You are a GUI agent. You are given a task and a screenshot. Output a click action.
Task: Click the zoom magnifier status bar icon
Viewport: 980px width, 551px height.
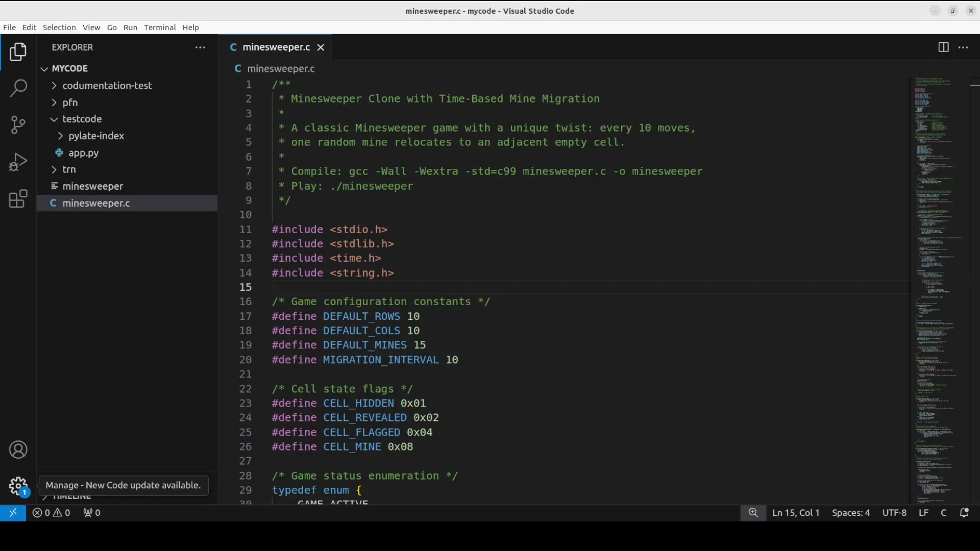coord(753,513)
